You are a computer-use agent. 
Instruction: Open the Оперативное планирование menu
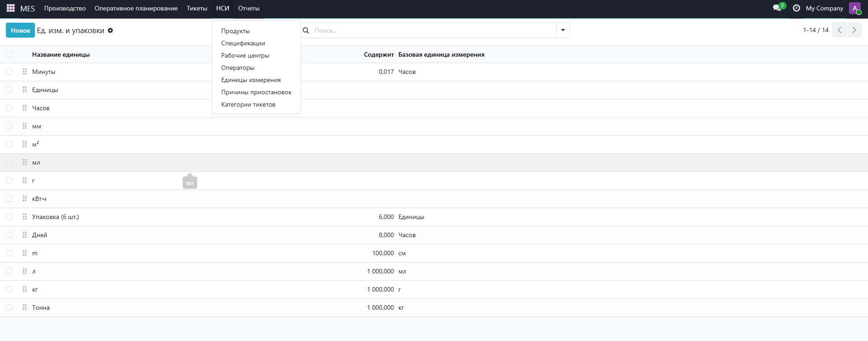pos(136,8)
